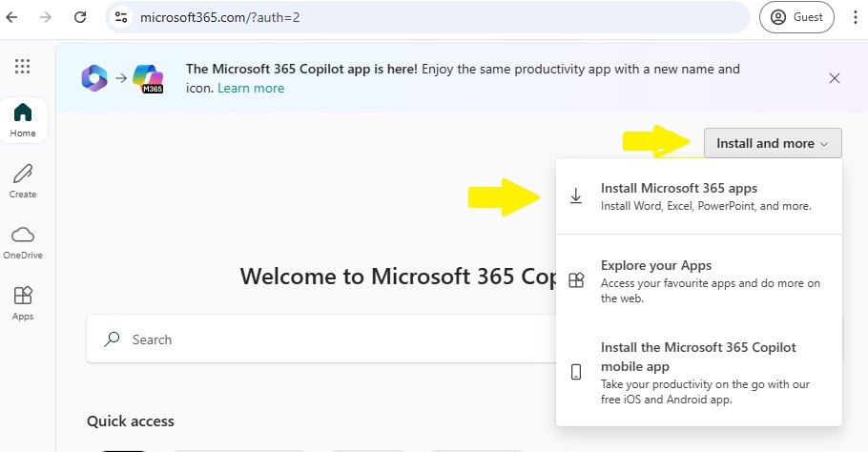Image resolution: width=868 pixels, height=452 pixels.
Task: Expand the Install and more dropdown
Action: [773, 143]
